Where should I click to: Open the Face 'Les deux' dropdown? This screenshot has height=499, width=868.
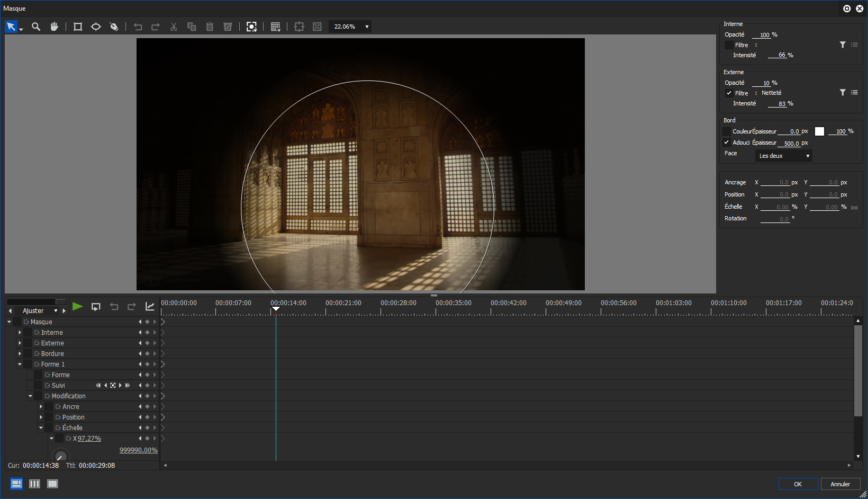coord(783,156)
